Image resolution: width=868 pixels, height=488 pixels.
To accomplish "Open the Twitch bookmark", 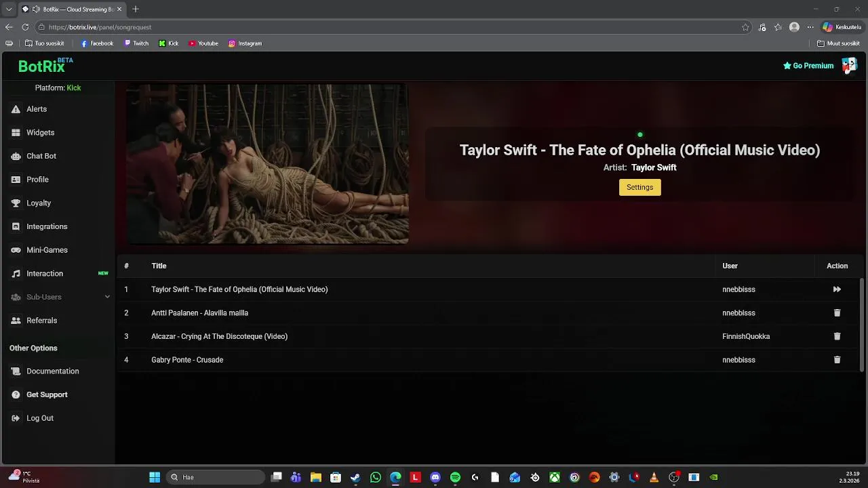I will coord(136,43).
